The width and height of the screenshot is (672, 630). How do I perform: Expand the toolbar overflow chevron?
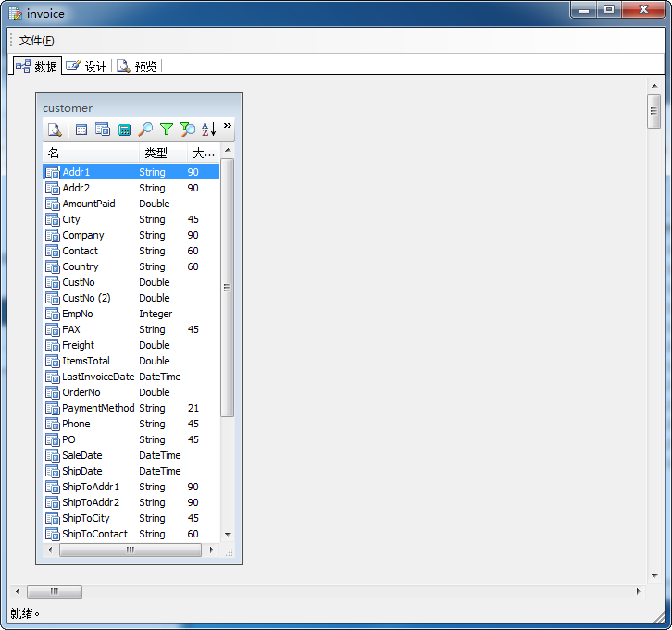point(228,125)
